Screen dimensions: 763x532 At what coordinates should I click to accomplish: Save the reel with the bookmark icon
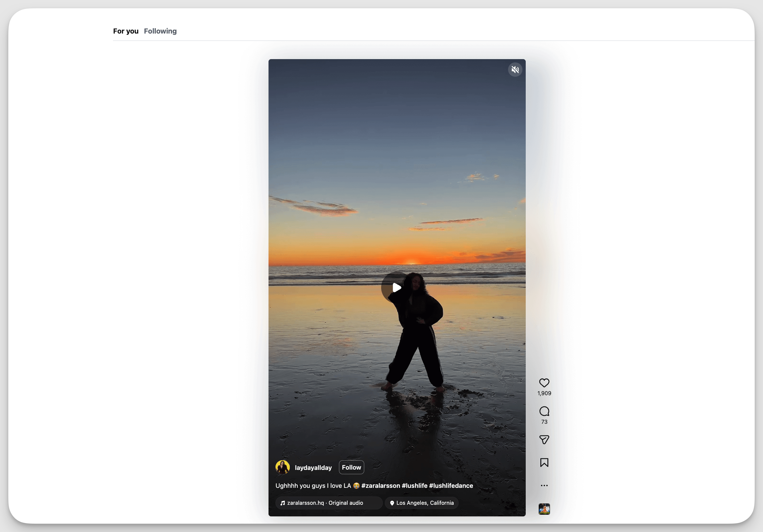click(x=544, y=462)
